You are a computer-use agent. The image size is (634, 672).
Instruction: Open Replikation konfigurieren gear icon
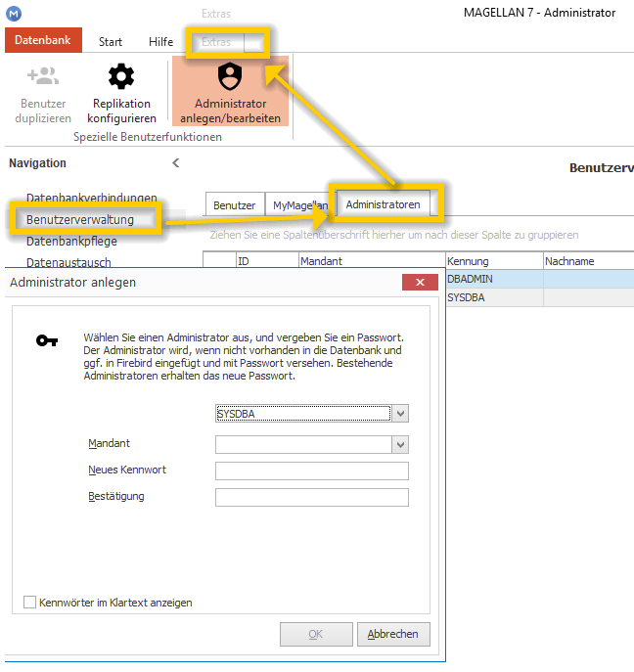coord(121,76)
